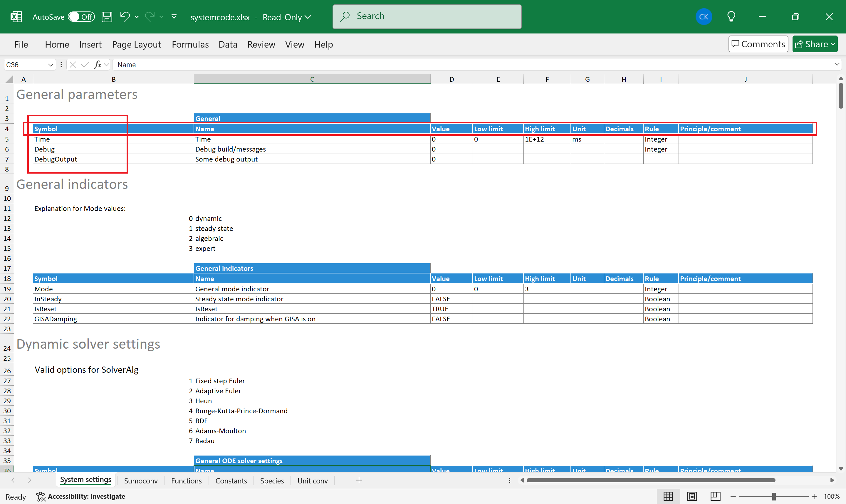Switch to the Home ribbon tab
The width and height of the screenshot is (846, 504).
[x=57, y=44]
